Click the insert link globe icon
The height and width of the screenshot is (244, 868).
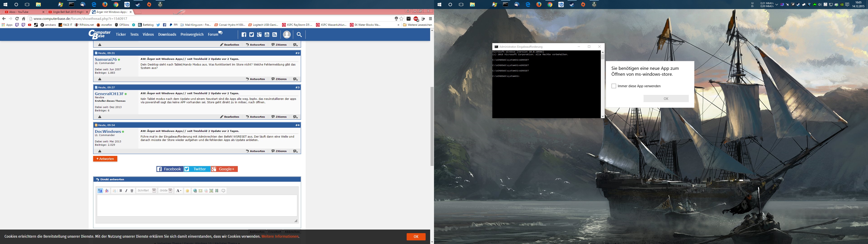coord(195,191)
